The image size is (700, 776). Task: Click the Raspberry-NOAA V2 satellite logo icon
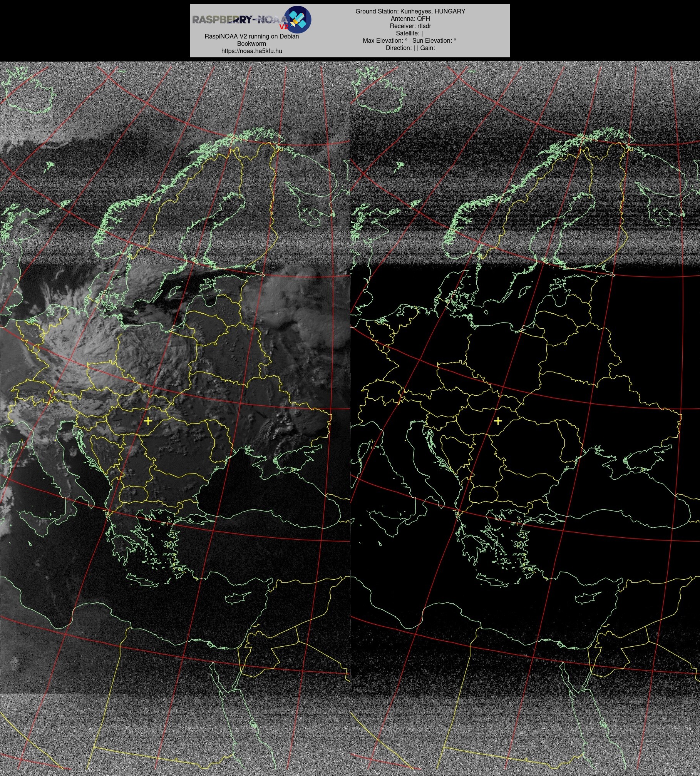pyautogui.click(x=298, y=19)
